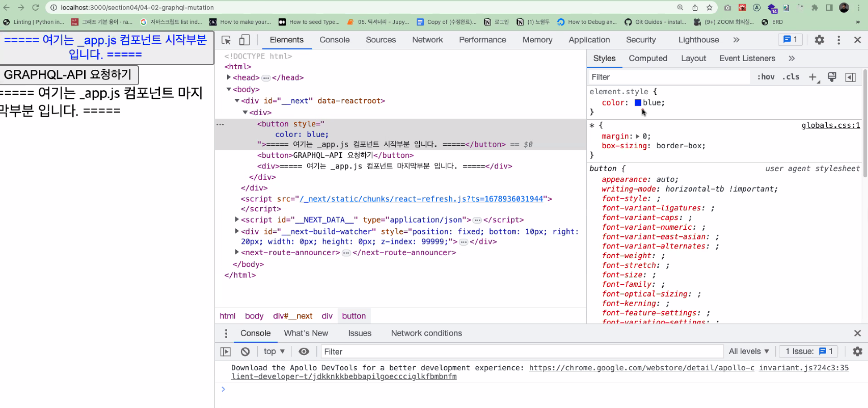Toggle the .cls element classes panel
This screenshot has height=408, width=868.
click(791, 77)
